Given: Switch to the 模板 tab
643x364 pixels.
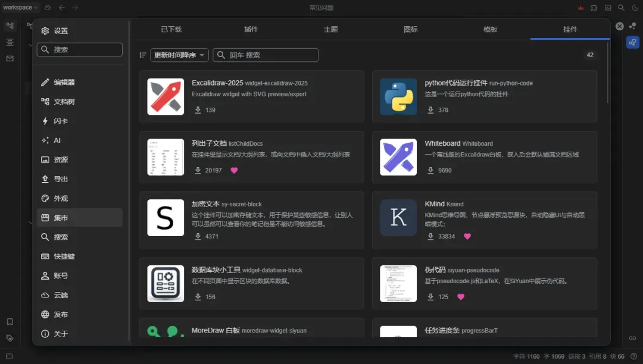Looking at the screenshot, I should [x=491, y=29].
